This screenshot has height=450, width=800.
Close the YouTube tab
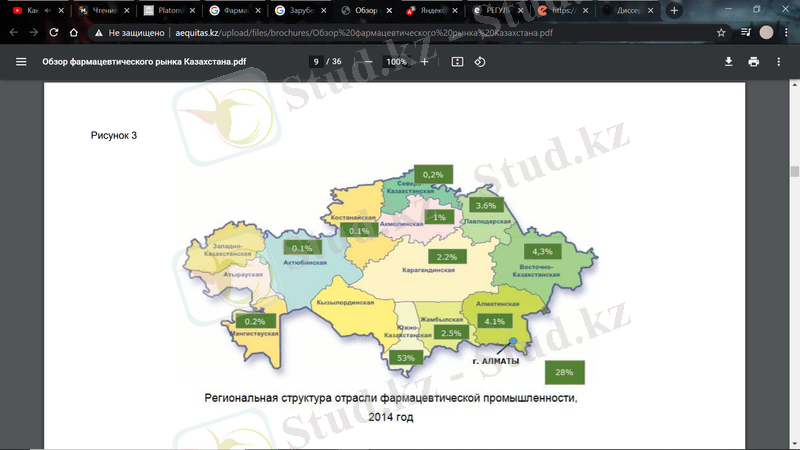[x=61, y=10]
